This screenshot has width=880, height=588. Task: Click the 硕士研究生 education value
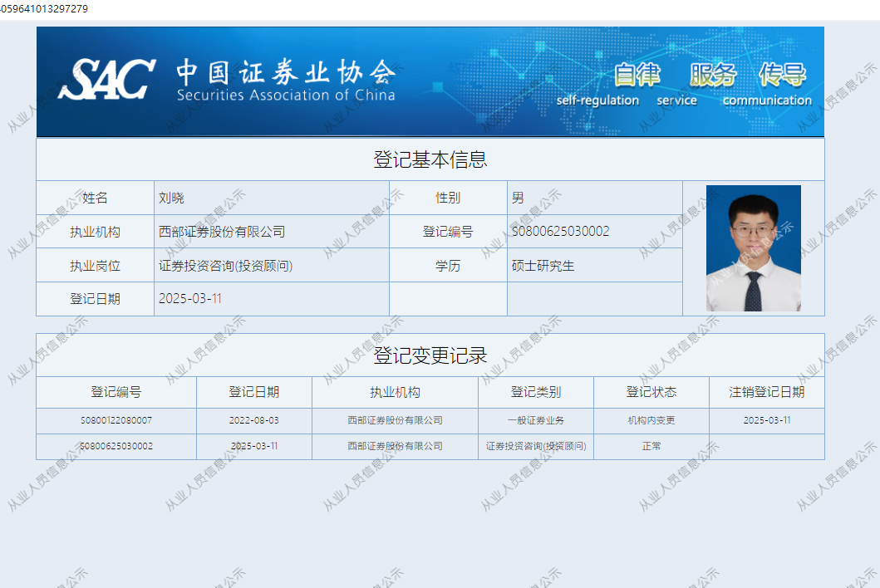[x=543, y=266]
